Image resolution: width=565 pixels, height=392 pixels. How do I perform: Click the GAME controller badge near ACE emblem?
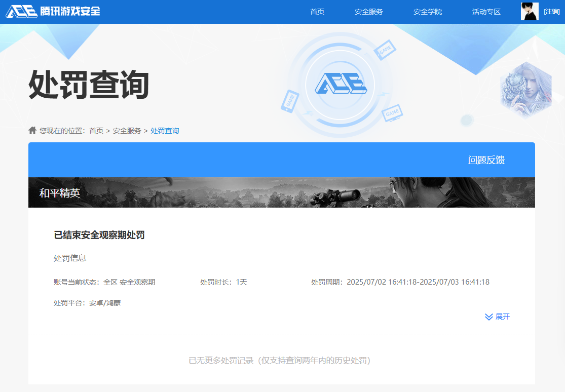[x=384, y=50]
